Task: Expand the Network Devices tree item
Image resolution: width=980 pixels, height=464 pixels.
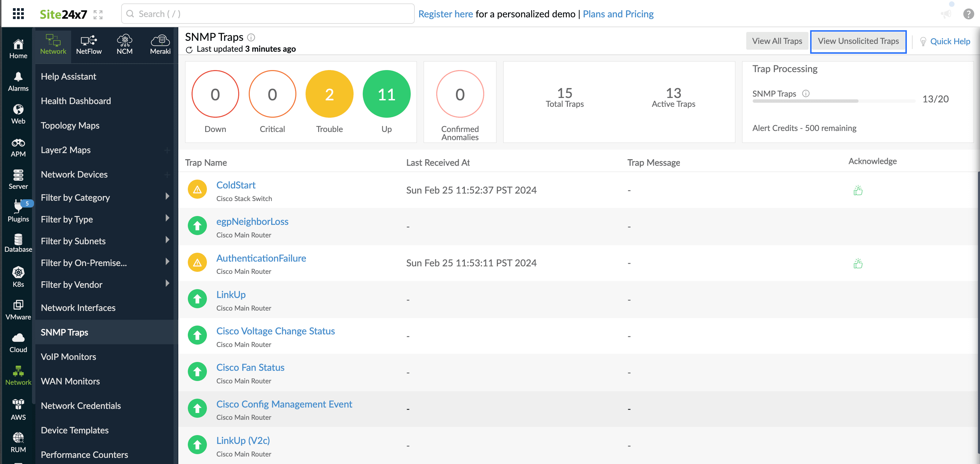Action: (x=167, y=174)
